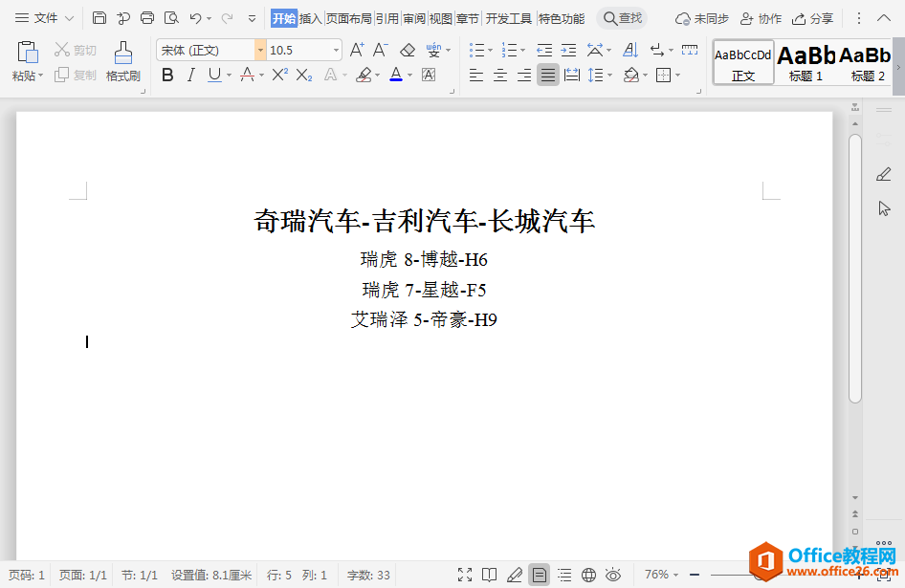
Task: Open zoom percentage 76% dropdown
Action: pyautogui.click(x=661, y=575)
